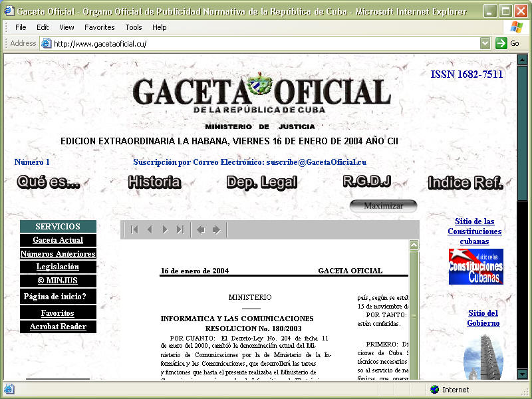Image resolution: width=532 pixels, height=399 pixels.
Task: Click the main page vertical scrollbar thumb
Action: (x=522, y=133)
